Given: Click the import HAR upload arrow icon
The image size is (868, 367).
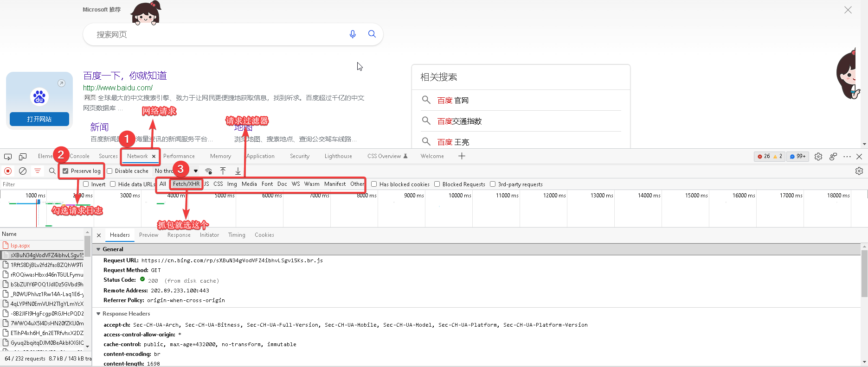Looking at the screenshot, I should [223, 171].
